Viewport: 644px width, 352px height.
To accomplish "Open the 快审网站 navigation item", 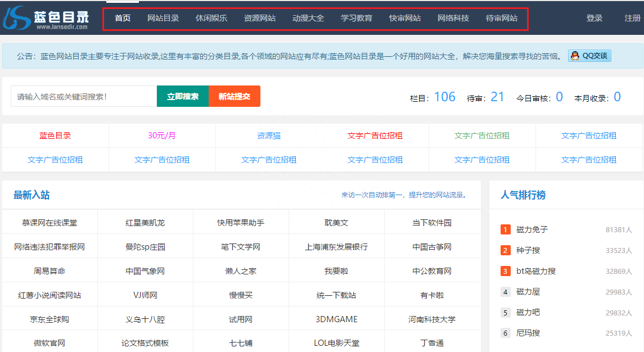I will pos(404,18).
